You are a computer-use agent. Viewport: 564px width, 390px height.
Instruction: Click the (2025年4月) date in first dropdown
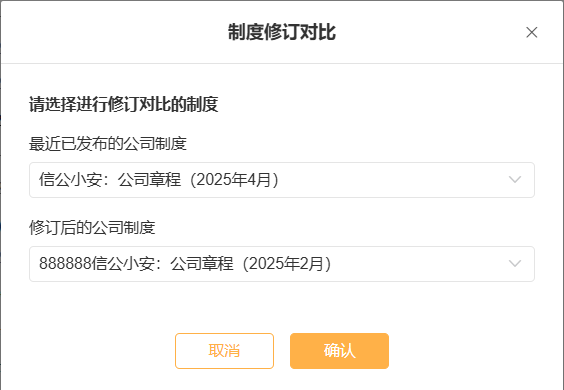tap(234, 180)
